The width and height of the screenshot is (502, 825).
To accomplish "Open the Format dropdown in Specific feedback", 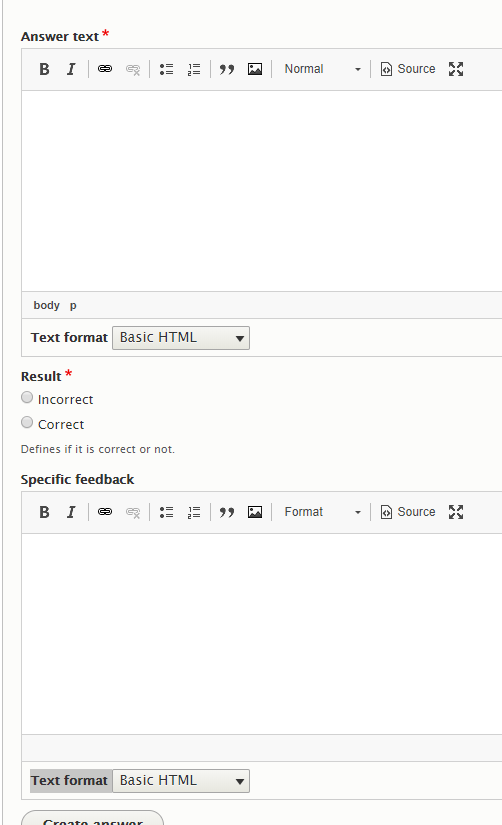I will tap(322, 512).
